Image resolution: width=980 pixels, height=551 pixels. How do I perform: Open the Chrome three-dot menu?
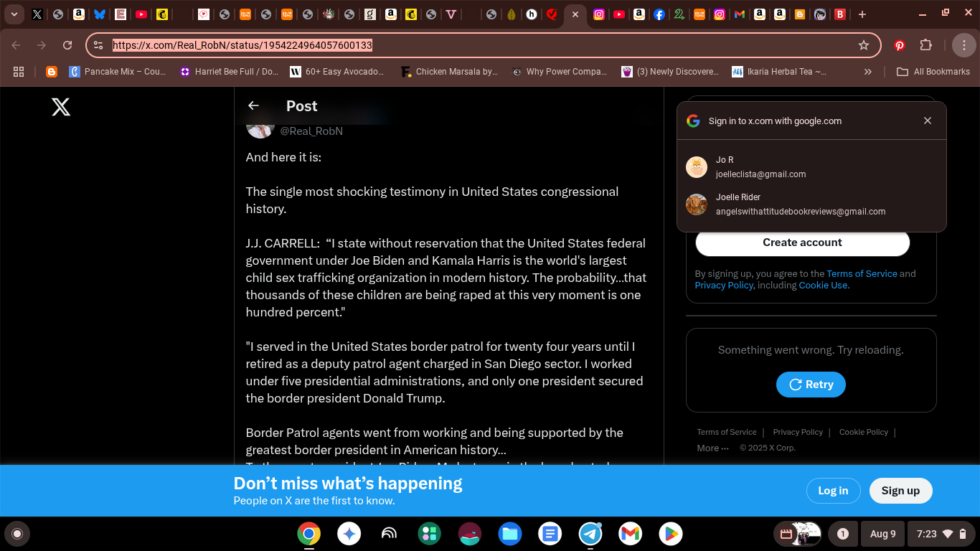point(963,45)
